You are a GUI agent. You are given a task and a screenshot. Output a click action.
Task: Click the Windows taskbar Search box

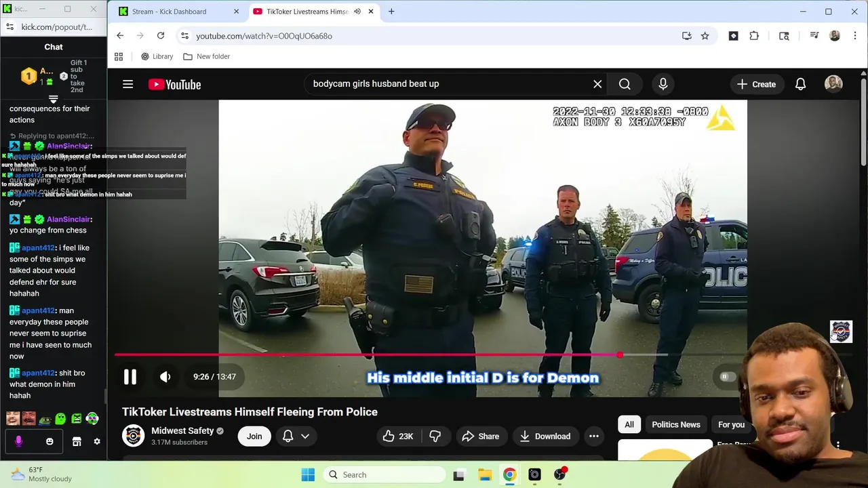point(384,474)
